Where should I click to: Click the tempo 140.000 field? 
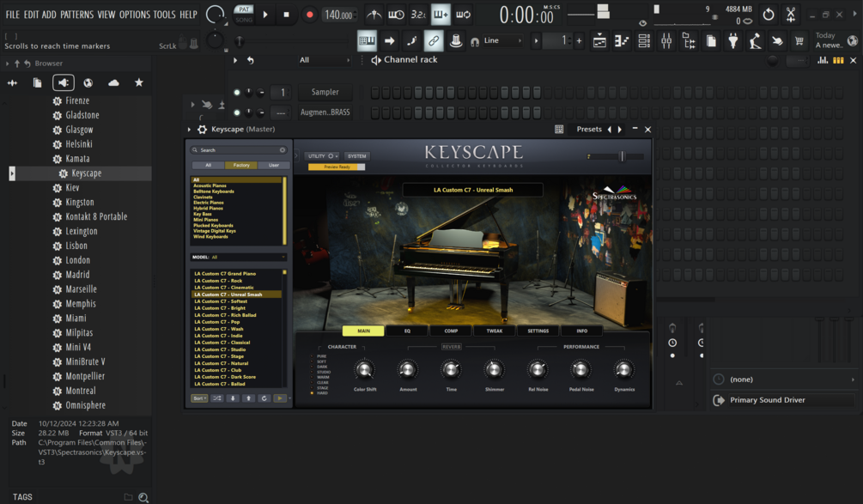click(x=339, y=15)
